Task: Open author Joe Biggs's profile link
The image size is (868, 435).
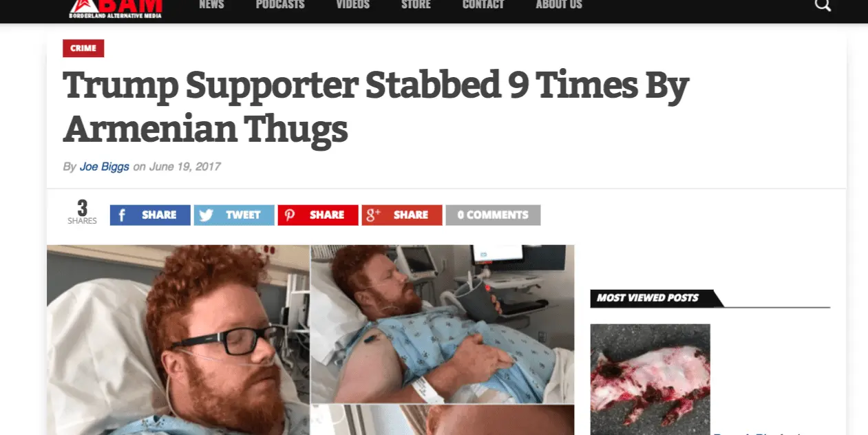Action: click(x=105, y=167)
